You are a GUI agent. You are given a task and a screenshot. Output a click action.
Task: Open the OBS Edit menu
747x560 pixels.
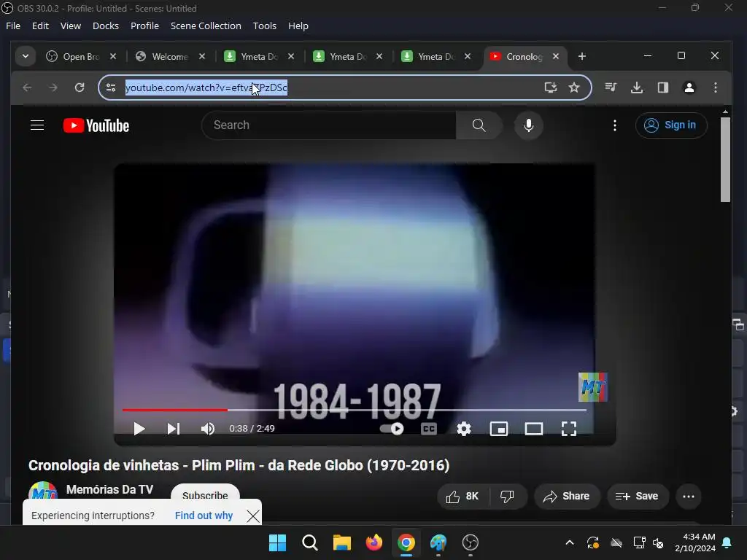[40, 26]
